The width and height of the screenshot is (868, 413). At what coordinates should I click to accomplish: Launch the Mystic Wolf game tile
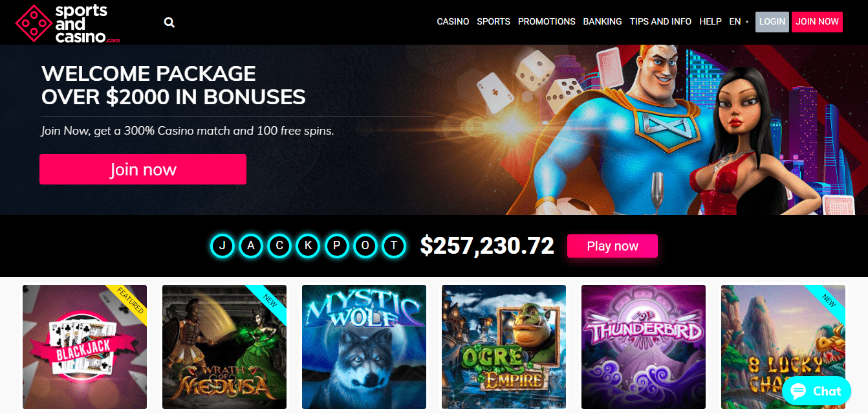point(364,347)
